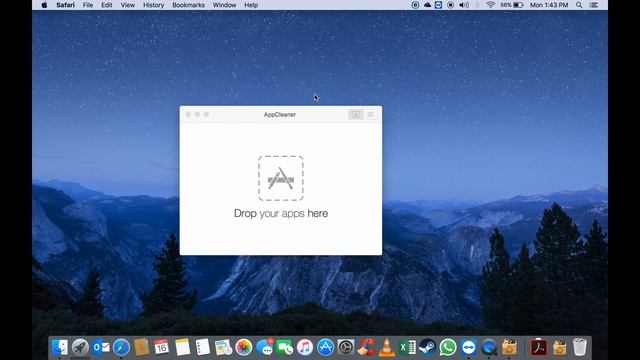This screenshot has height=360, width=640.
Task: Open TeamViewer from the dock
Action: point(469,347)
